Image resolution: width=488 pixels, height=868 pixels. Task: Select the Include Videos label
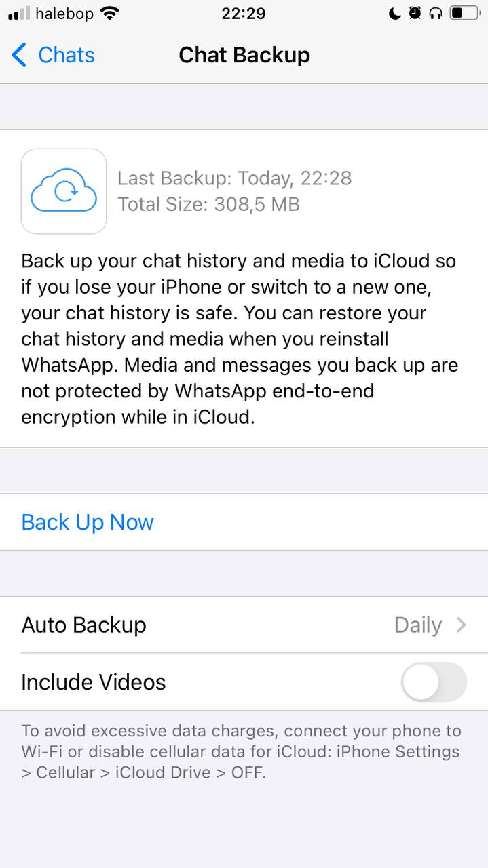(x=94, y=682)
